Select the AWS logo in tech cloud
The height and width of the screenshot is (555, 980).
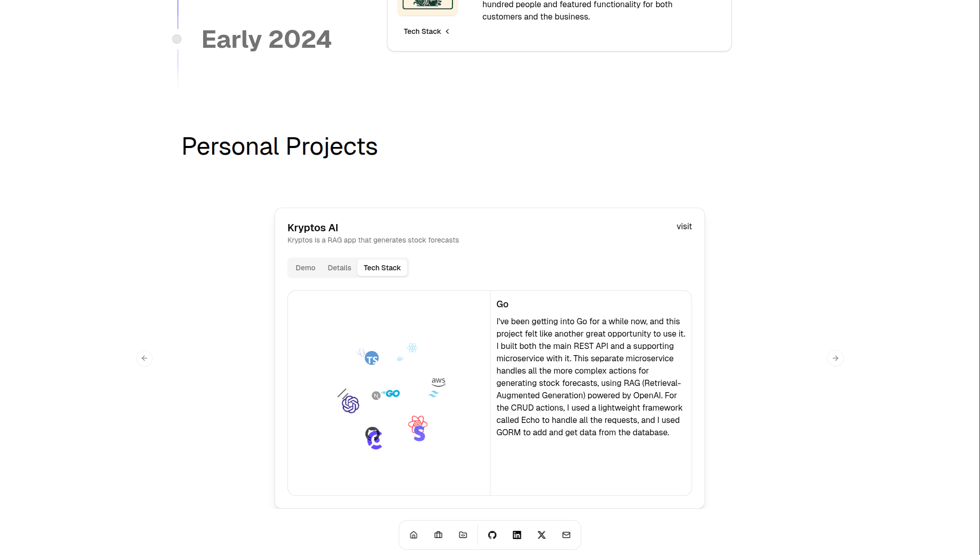tap(439, 382)
